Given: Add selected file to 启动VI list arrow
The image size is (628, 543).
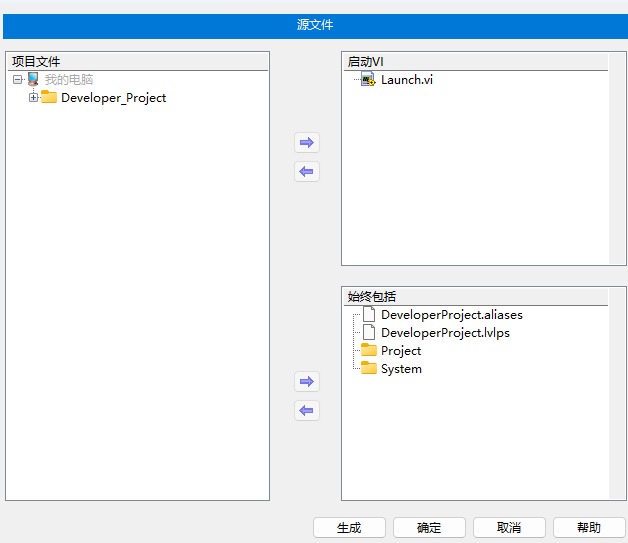Looking at the screenshot, I should point(307,143).
